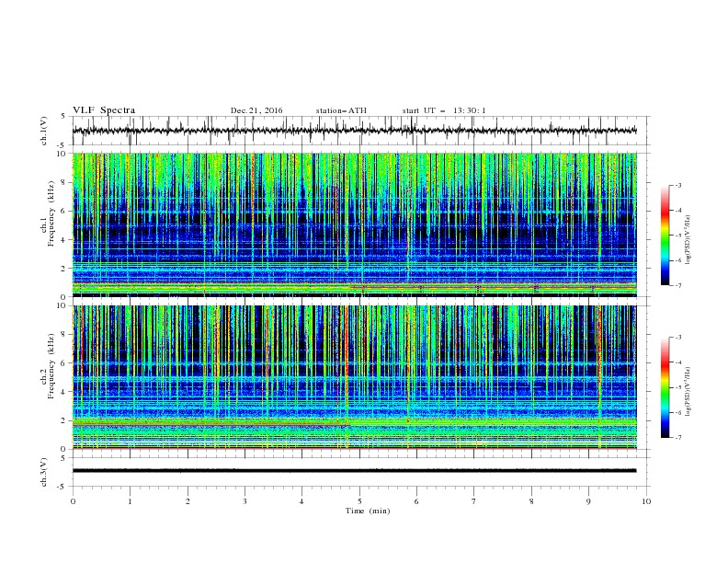Viewport: 728px width, 563px height.
Task: Click inside the ch.1 spectrogram panel
Action: coord(354,224)
